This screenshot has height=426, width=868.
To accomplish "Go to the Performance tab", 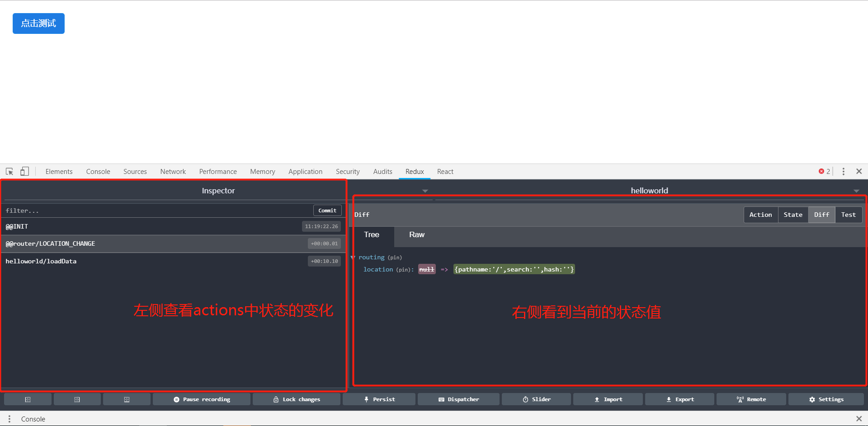I will [218, 172].
